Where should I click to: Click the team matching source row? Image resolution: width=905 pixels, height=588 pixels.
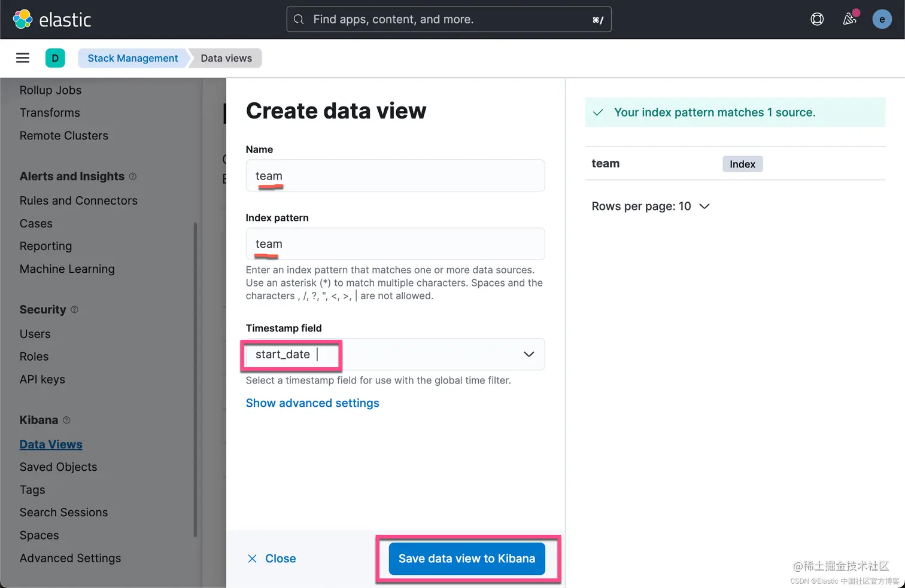pos(735,163)
